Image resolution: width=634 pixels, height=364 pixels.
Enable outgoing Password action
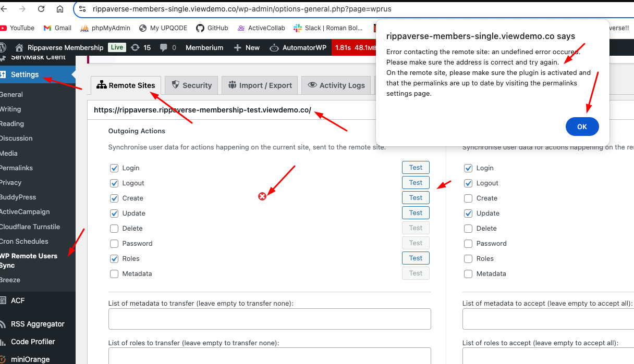coord(114,244)
